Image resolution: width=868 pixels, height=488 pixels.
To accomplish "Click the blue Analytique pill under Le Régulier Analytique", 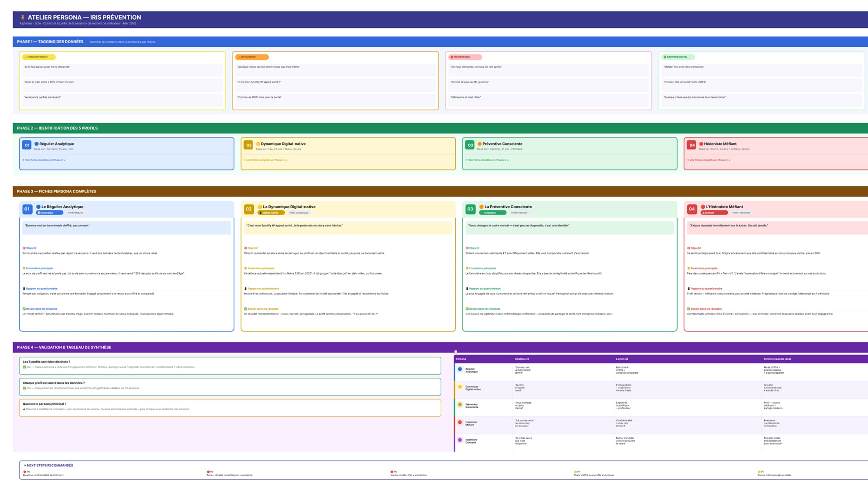I will (50, 213).
